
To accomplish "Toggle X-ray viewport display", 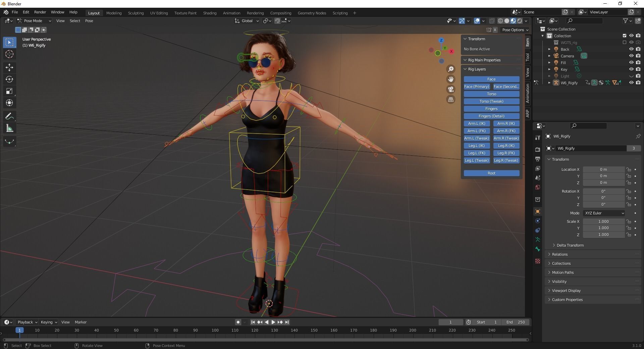I will [492, 21].
